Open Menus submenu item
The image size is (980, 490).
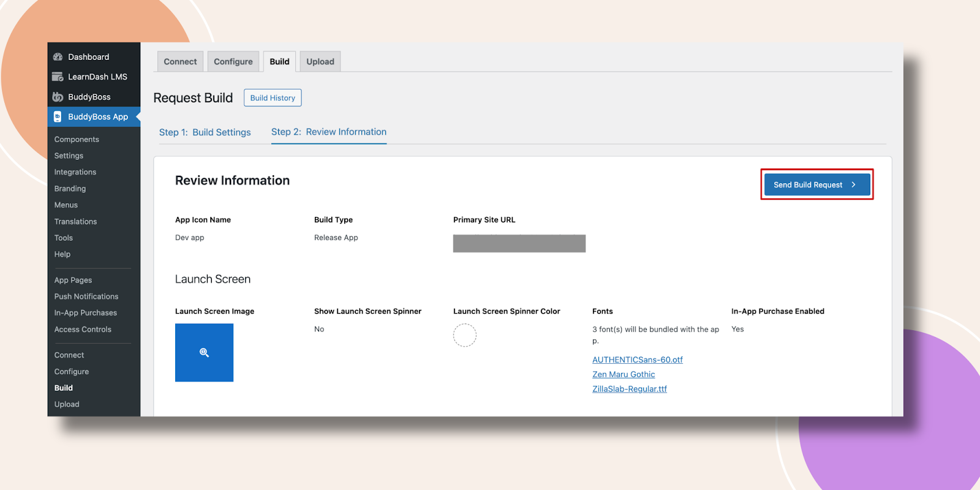pyautogui.click(x=66, y=205)
